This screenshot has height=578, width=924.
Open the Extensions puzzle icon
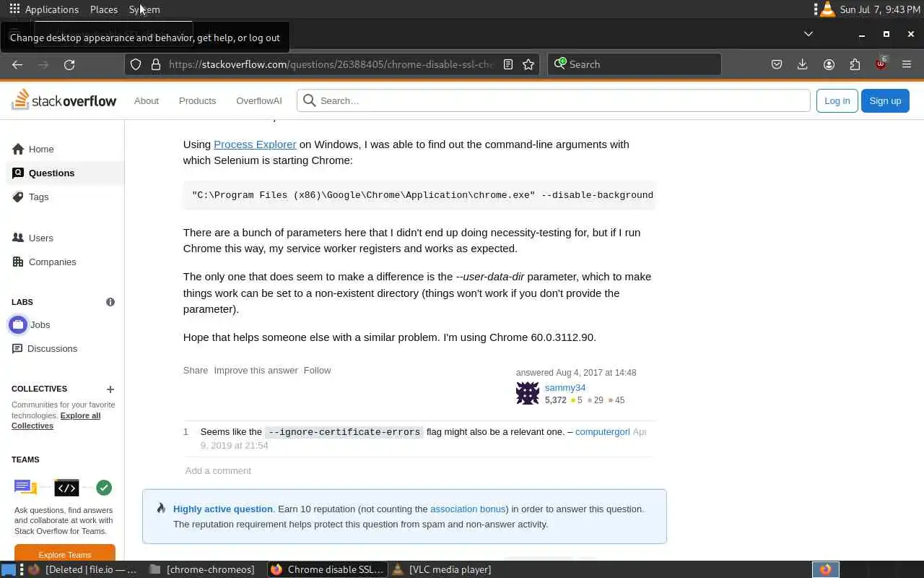coord(855,64)
